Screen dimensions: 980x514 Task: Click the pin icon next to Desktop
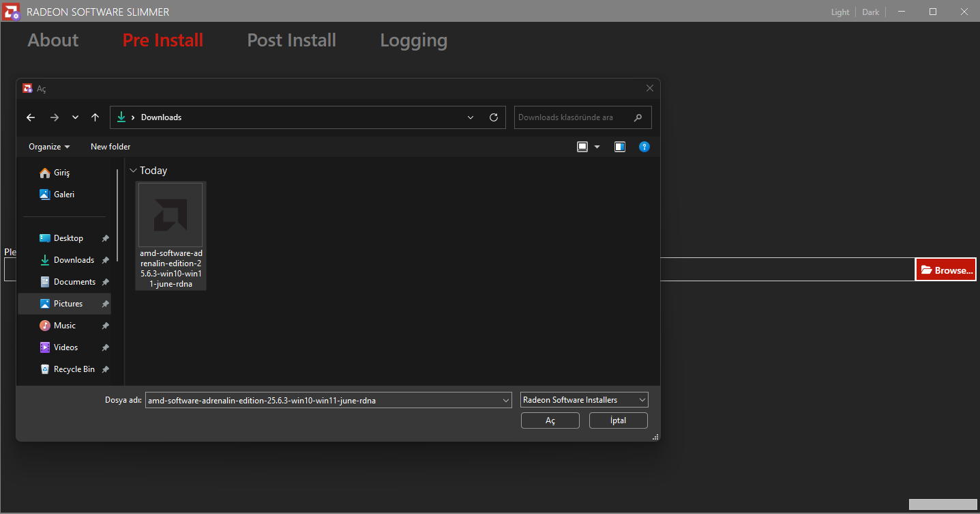point(105,238)
